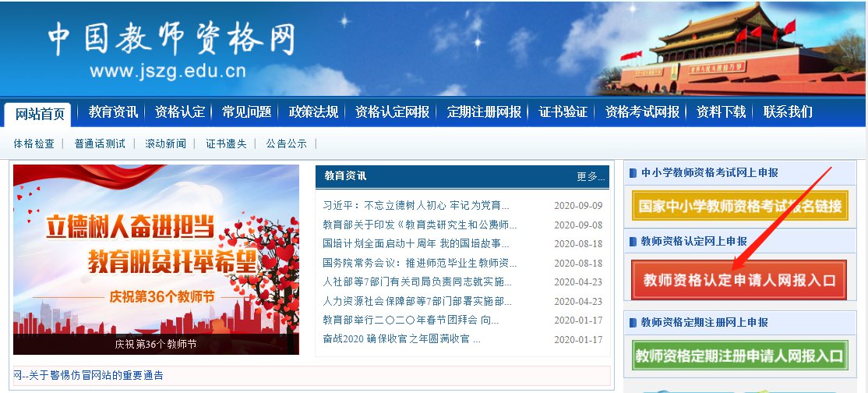This screenshot has height=393, width=868.
Task: Click the 普通话测试 link
Action: click(100, 143)
